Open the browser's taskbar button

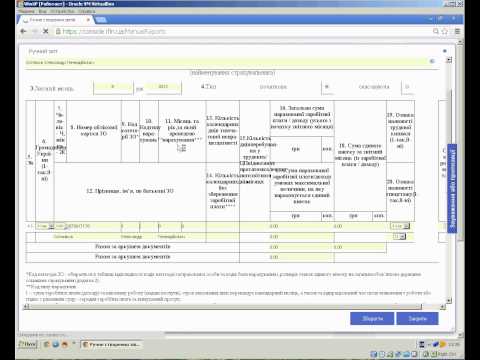[111, 344]
